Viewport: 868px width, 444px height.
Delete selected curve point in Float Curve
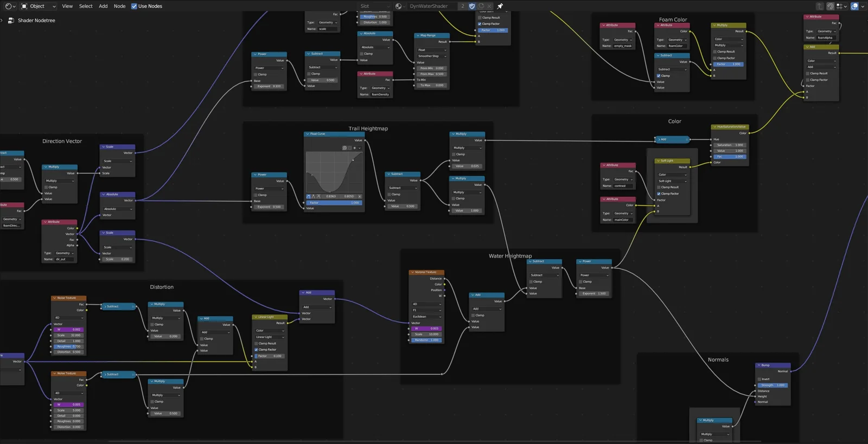359,196
